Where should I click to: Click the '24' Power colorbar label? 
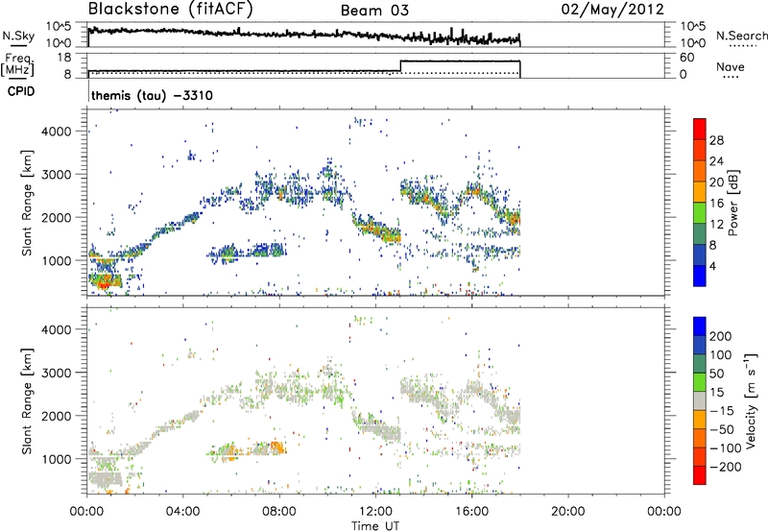(716, 161)
